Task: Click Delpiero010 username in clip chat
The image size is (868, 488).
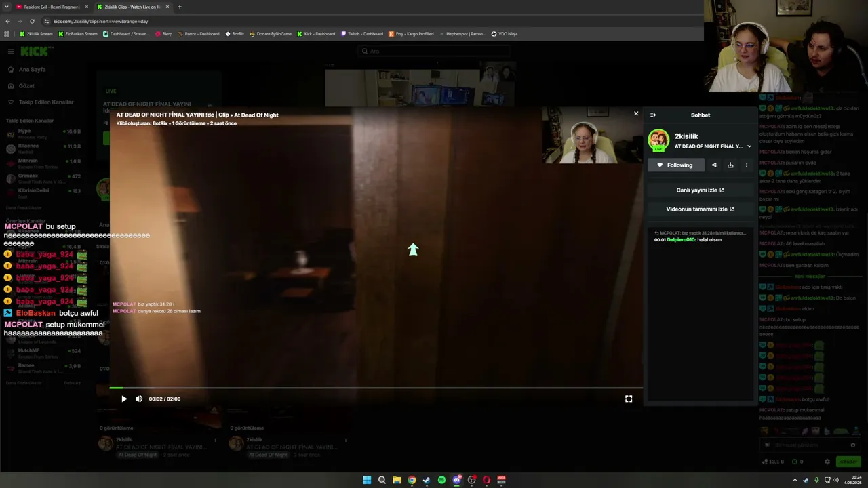Action: click(x=682, y=240)
